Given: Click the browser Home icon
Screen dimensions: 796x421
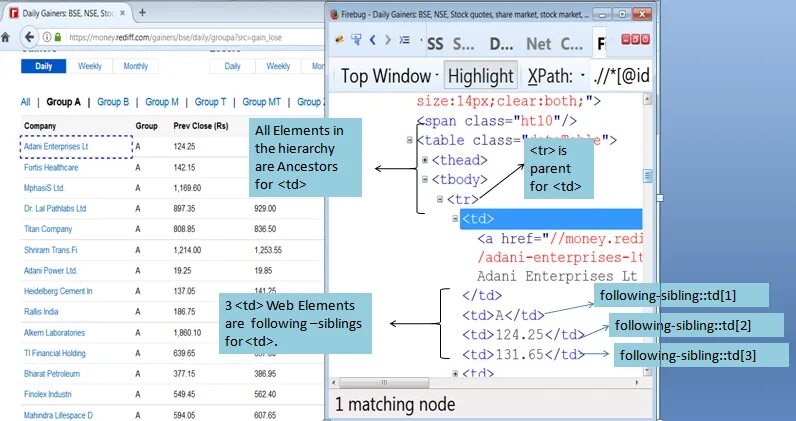Looking at the screenshot, I should [x=6, y=37].
